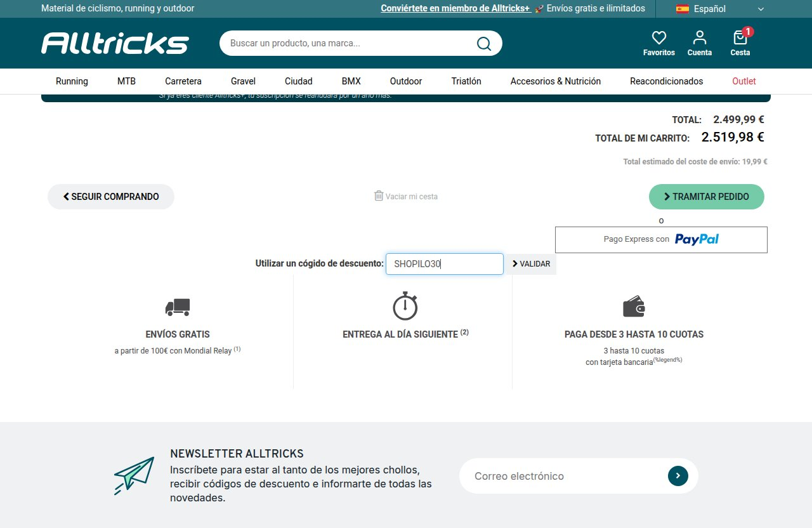The image size is (812, 528).
Task: Open Favoritos heart icon
Action: (x=659, y=37)
